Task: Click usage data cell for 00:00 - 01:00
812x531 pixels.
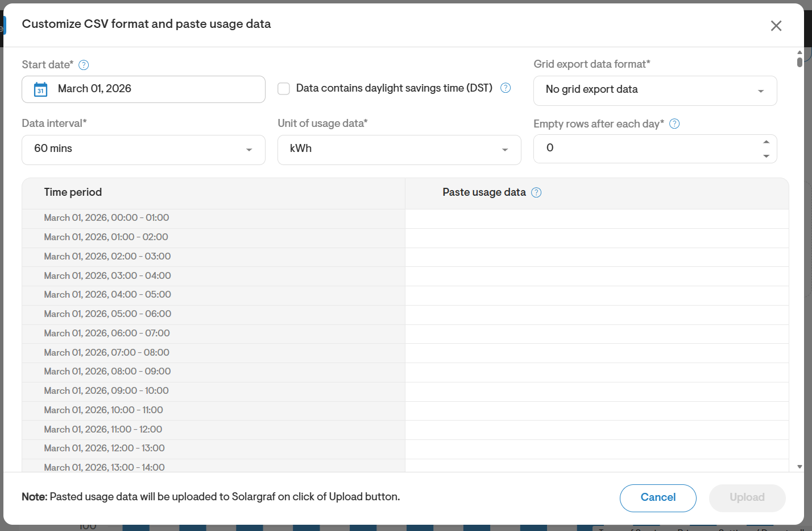Action: tap(596, 219)
